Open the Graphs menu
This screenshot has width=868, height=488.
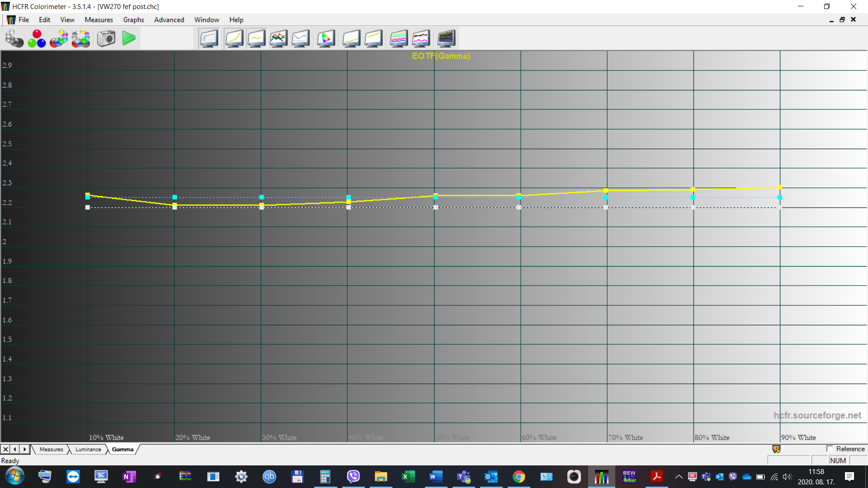click(x=133, y=20)
